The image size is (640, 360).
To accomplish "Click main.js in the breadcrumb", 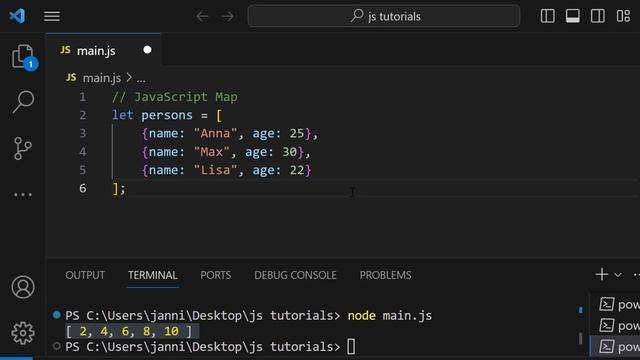I will point(102,78).
